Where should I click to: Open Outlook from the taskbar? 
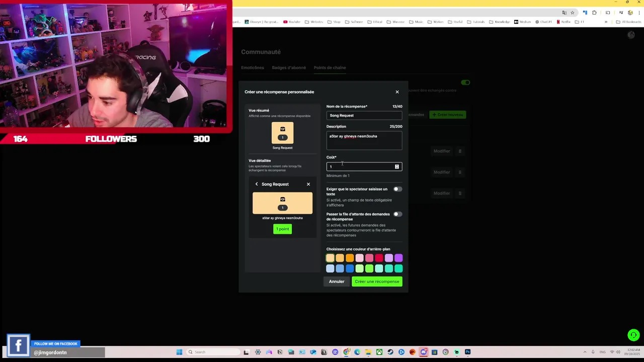click(313, 352)
